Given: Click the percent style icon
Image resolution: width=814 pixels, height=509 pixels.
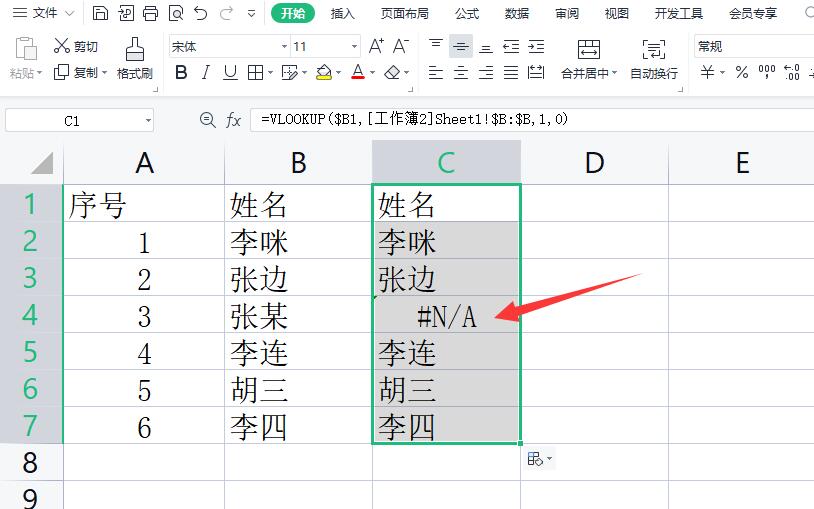Looking at the screenshot, I should (x=741, y=72).
